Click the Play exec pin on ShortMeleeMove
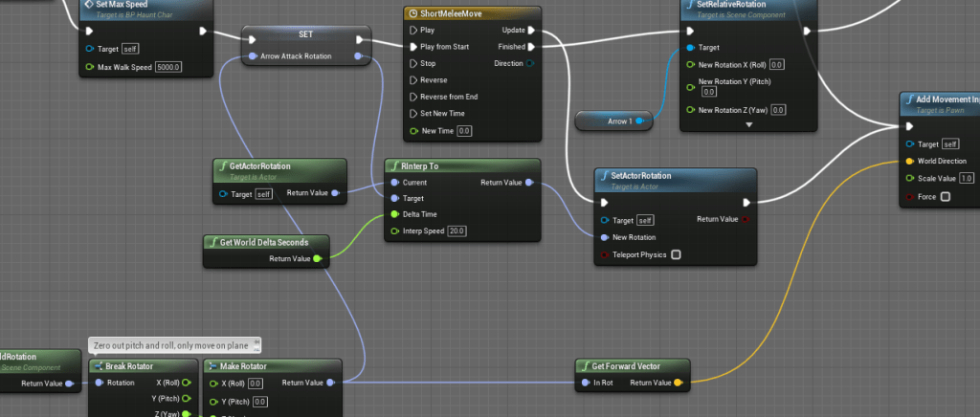 point(413,30)
